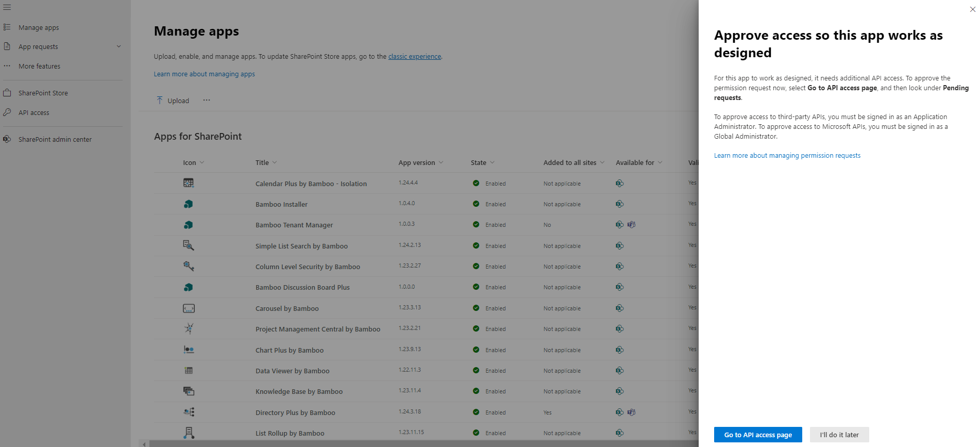Click the Upload button label
This screenshot has width=980, height=447.
coord(178,101)
